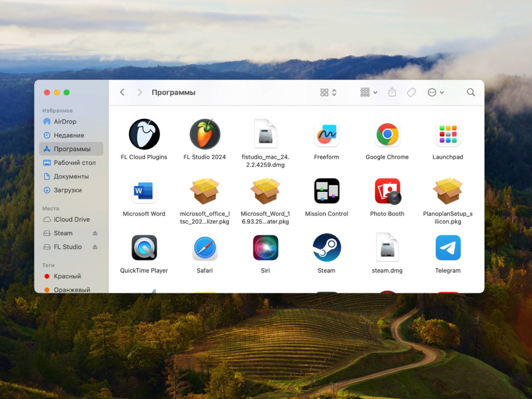Open the icon view switcher dropdown
The width and height of the screenshot is (532, 399).
[328, 92]
